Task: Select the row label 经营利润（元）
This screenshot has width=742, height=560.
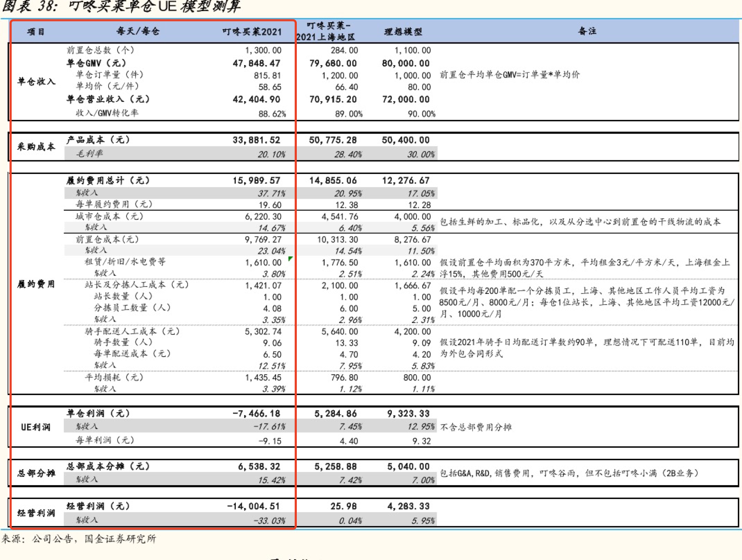Action: click(98, 506)
